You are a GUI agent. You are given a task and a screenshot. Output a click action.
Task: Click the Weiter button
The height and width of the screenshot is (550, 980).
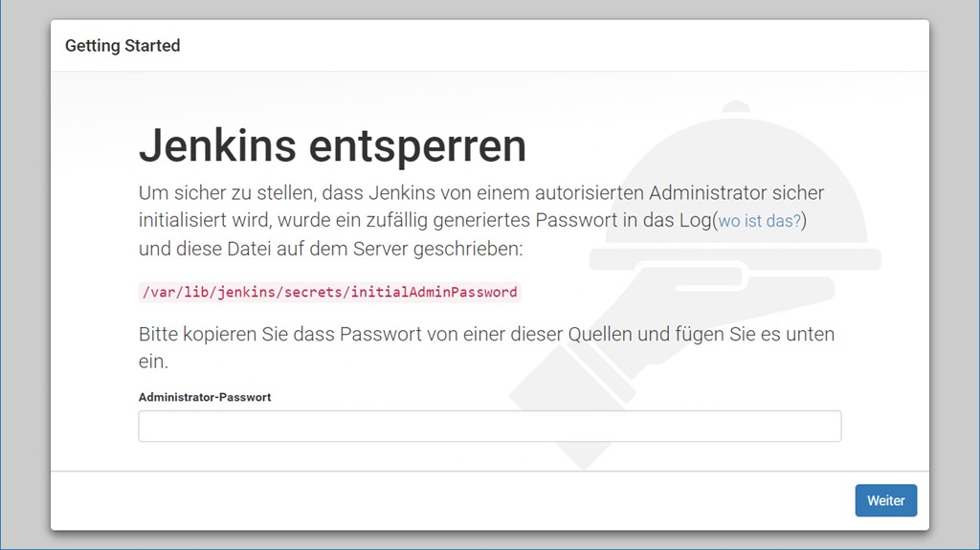(885, 500)
